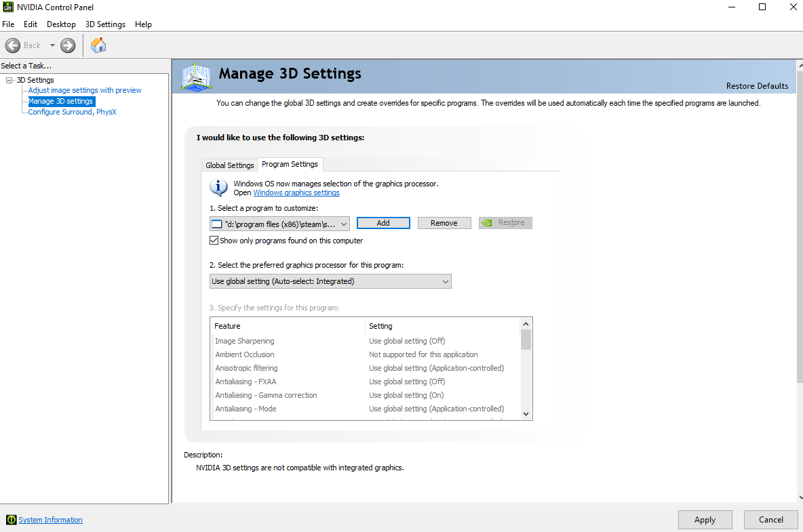Expand the Back button history dropdown
The image size is (803, 532).
(x=52, y=45)
